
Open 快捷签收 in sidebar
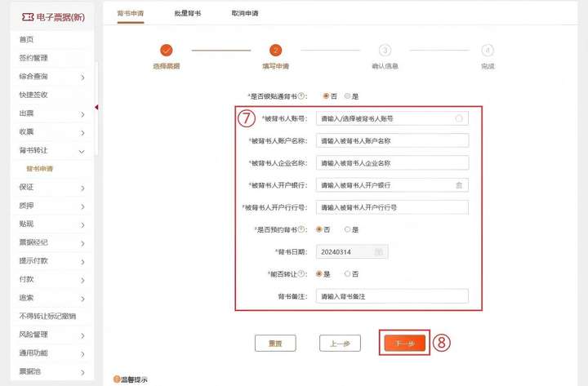coord(33,95)
